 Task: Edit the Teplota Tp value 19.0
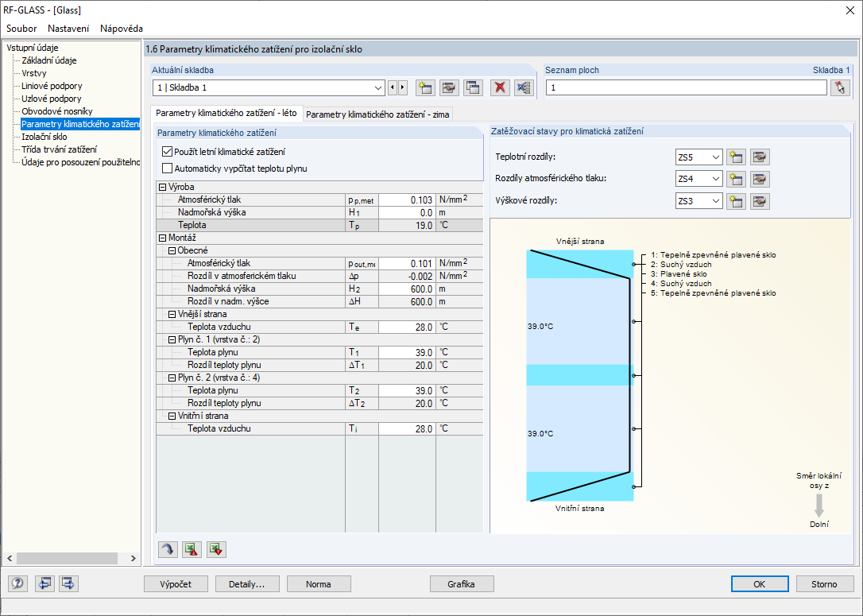[407, 225]
